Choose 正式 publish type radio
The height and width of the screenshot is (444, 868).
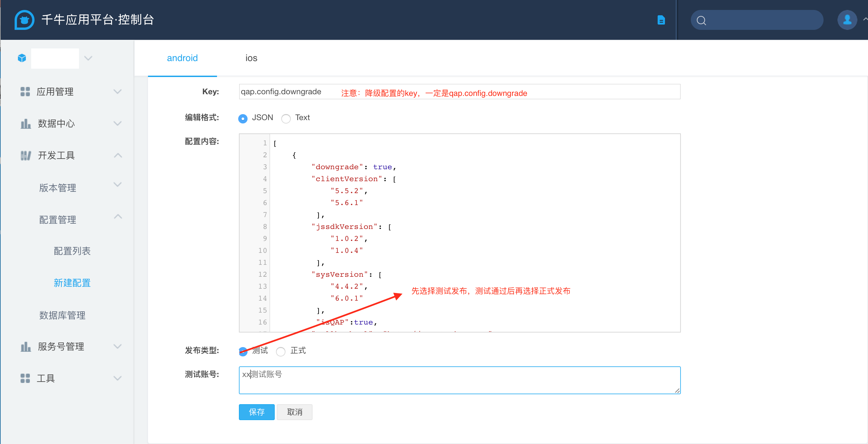pyautogui.click(x=280, y=351)
